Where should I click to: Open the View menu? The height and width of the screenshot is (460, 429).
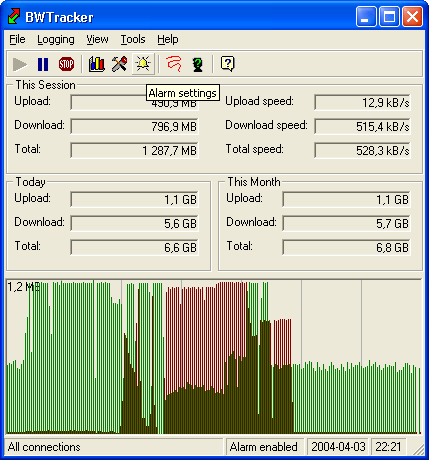point(97,39)
